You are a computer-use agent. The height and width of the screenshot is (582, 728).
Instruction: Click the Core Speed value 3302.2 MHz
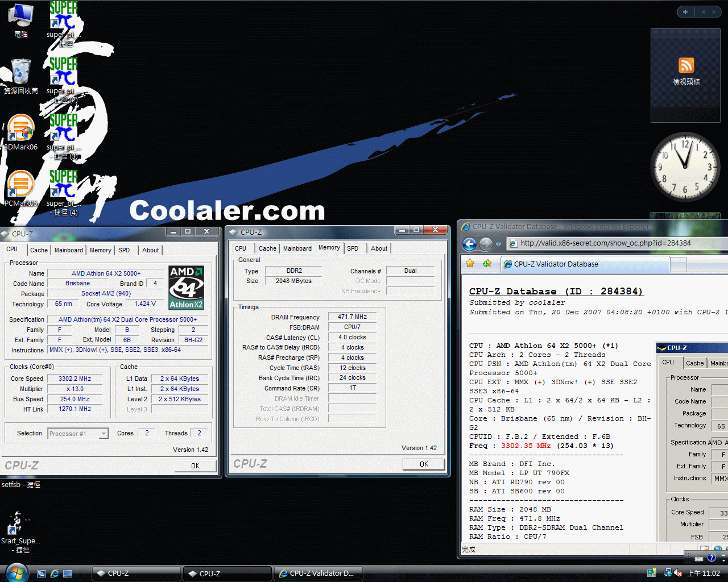tap(75, 379)
